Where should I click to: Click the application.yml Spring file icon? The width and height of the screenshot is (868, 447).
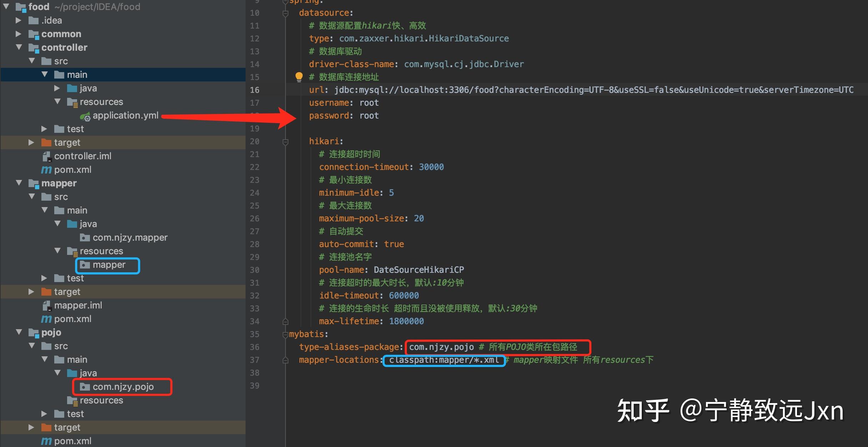tap(85, 116)
